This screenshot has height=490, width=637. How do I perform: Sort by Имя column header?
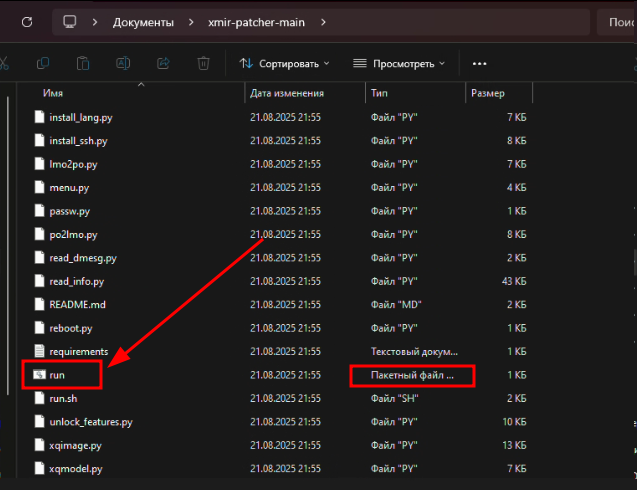[x=54, y=93]
